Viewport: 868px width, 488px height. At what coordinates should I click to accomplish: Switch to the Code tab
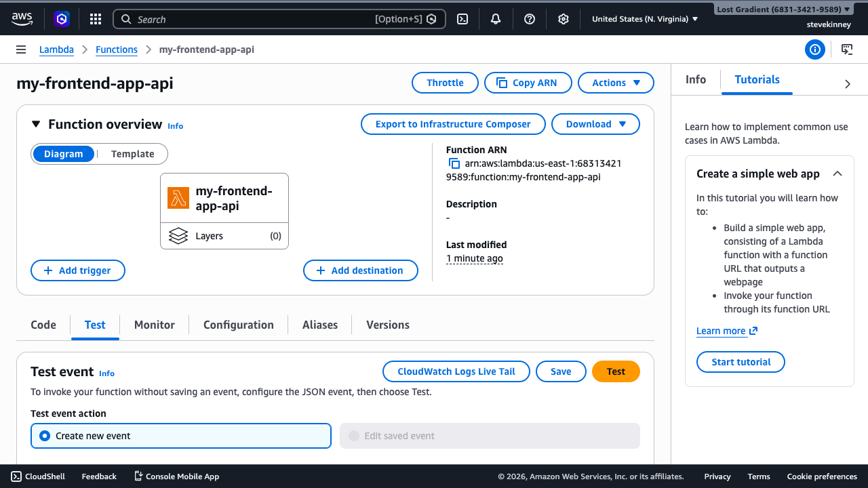(x=43, y=325)
